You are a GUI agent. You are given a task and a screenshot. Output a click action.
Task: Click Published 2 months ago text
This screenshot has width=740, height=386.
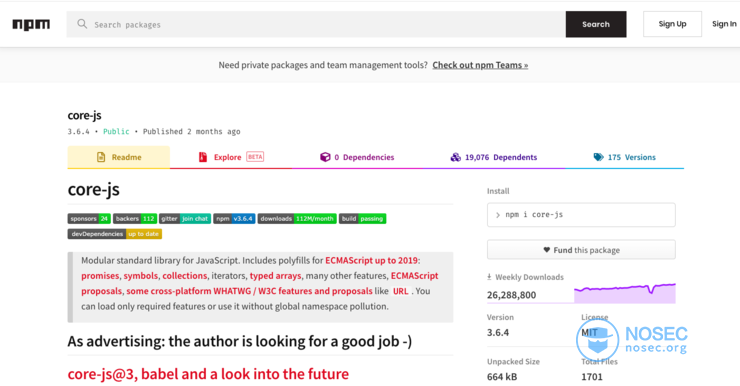tap(192, 132)
